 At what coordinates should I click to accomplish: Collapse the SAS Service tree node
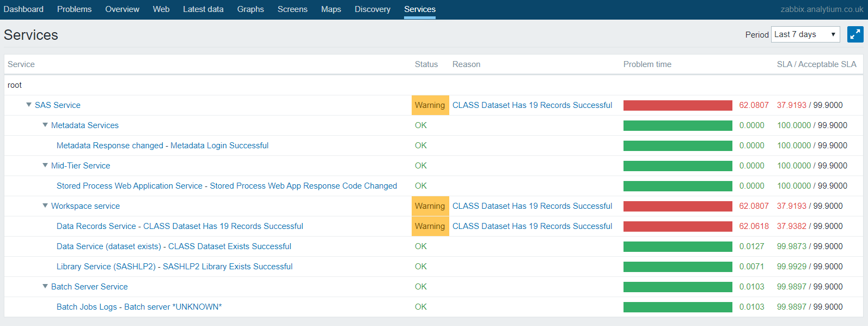(x=29, y=105)
